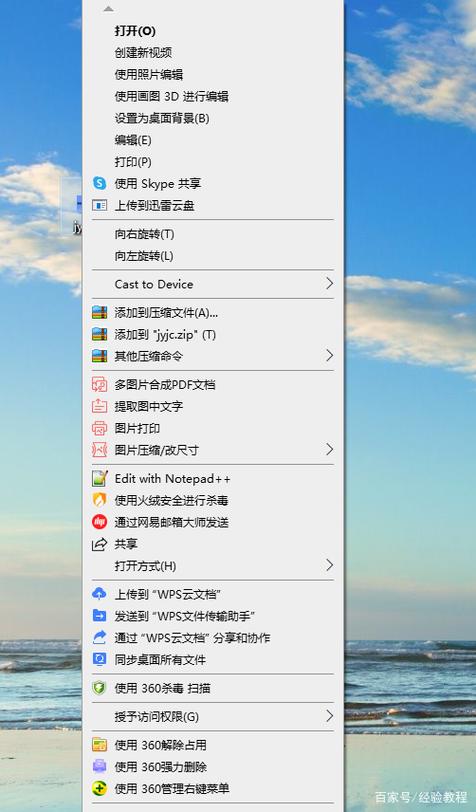Viewport: 476px width, 812px height.
Task: Expand the Cast to Device submenu arrow
Action: [329, 283]
